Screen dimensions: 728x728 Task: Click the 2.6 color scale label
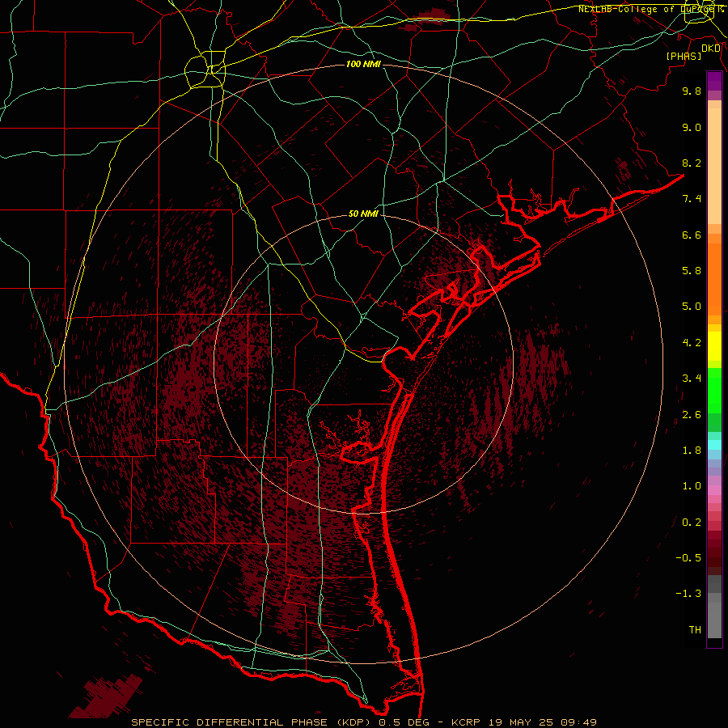[692, 415]
